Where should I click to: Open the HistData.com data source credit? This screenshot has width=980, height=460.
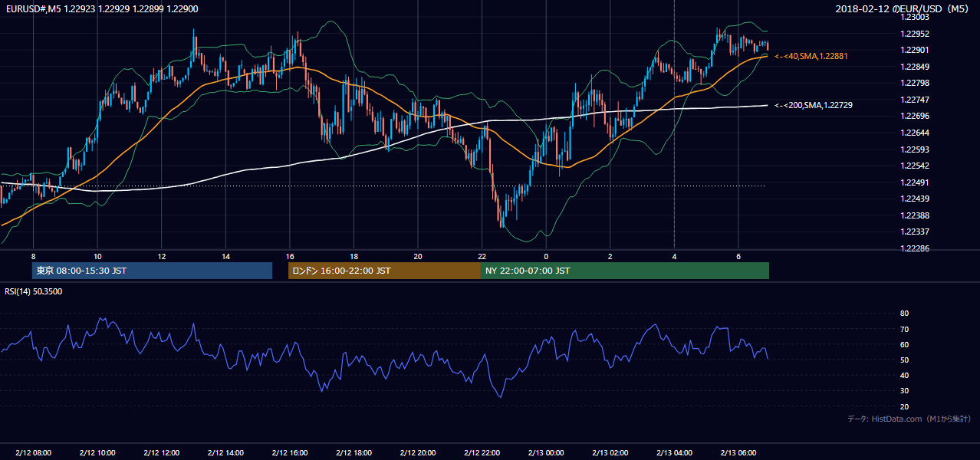click(909, 419)
